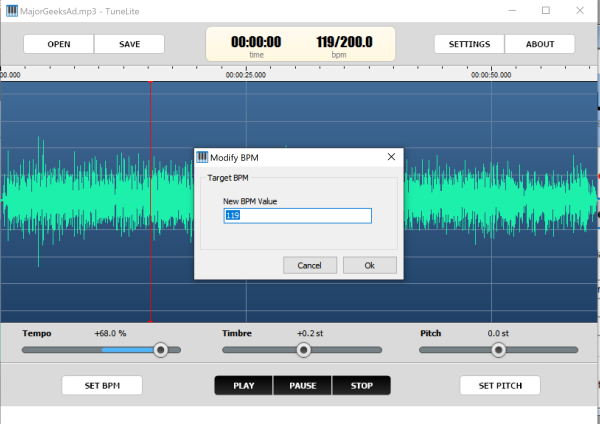Click the Pitch slider handle

click(498, 349)
